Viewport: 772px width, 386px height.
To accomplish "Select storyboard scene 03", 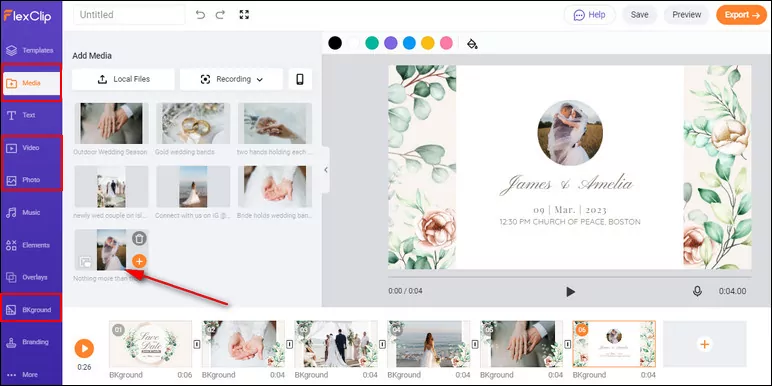I will (x=336, y=344).
